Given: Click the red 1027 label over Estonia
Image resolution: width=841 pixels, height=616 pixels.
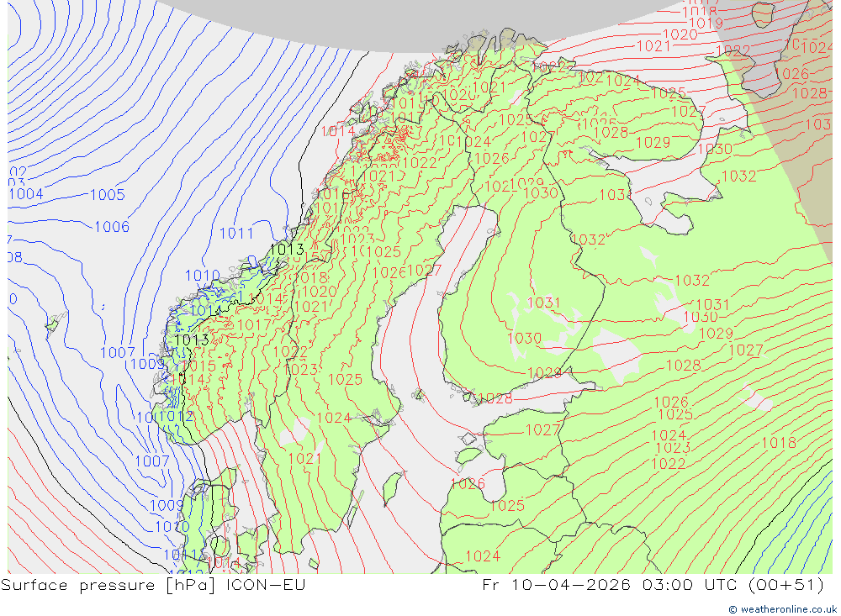Looking at the screenshot, I should click(542, 430).
